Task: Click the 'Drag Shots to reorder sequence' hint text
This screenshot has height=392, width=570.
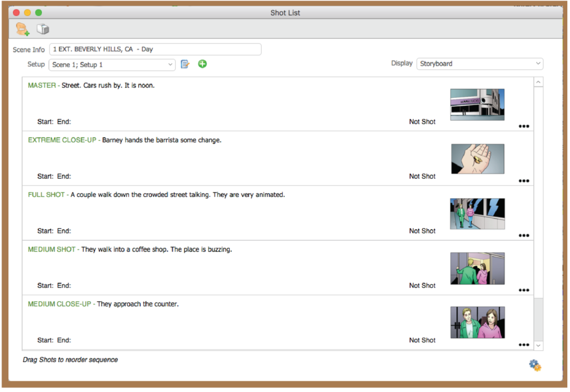Action: pos(70,360)
